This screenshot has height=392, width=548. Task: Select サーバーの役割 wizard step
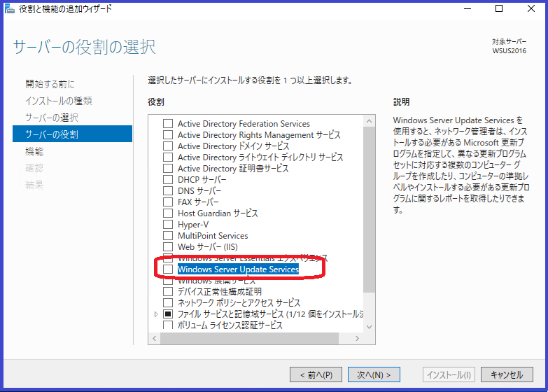[x=72, y=134]
